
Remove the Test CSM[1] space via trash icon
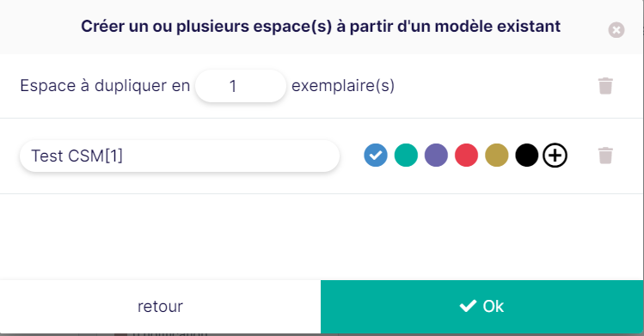pyautogui.click(x=605, y=156)
